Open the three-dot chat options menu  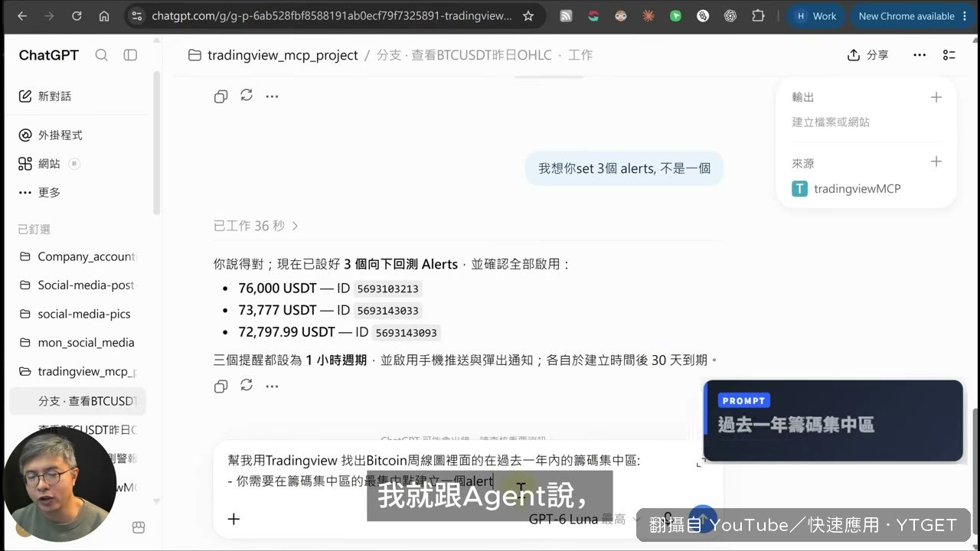tap(920, 55)
